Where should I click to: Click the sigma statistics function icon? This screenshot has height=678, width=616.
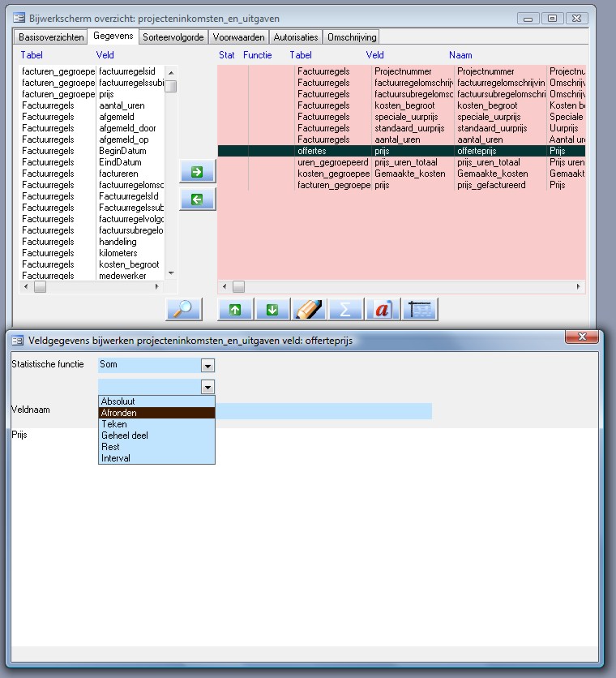click(345, 309)
